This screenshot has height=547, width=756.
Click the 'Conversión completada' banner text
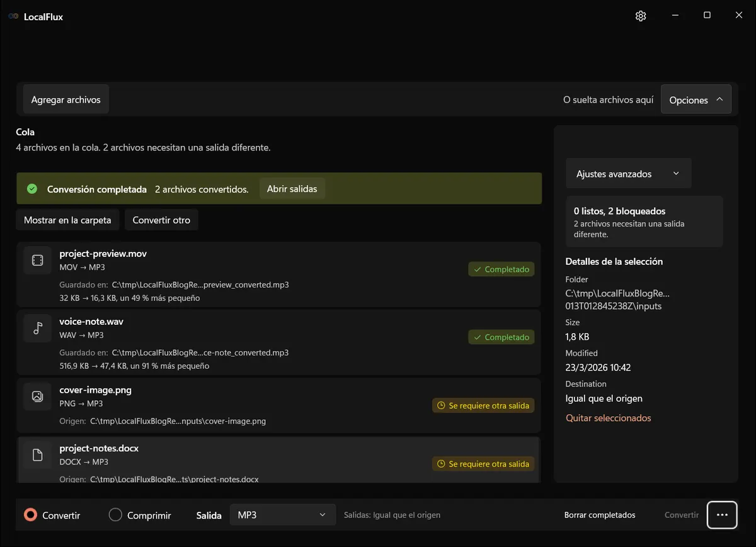point(97,189)
